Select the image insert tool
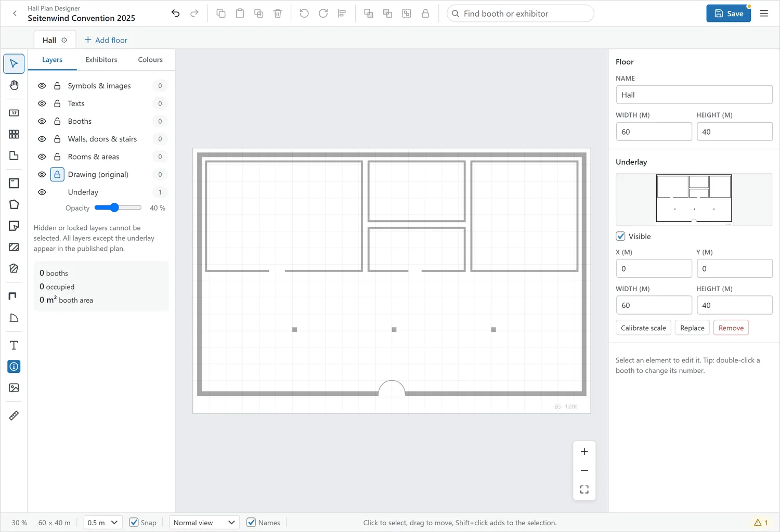780x532 pixels. coord(14,388)
